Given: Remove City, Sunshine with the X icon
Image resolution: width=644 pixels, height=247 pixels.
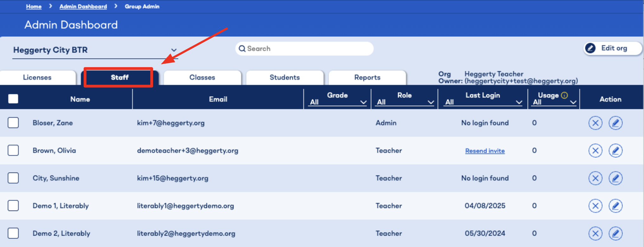Looking at the screenshot, I should pyautogui.click(x=595, y=178).
